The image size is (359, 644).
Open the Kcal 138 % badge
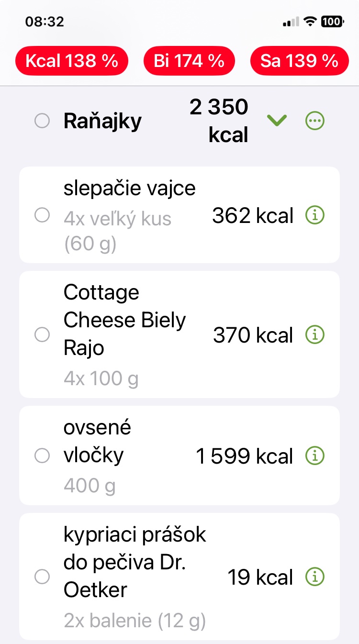72,61
